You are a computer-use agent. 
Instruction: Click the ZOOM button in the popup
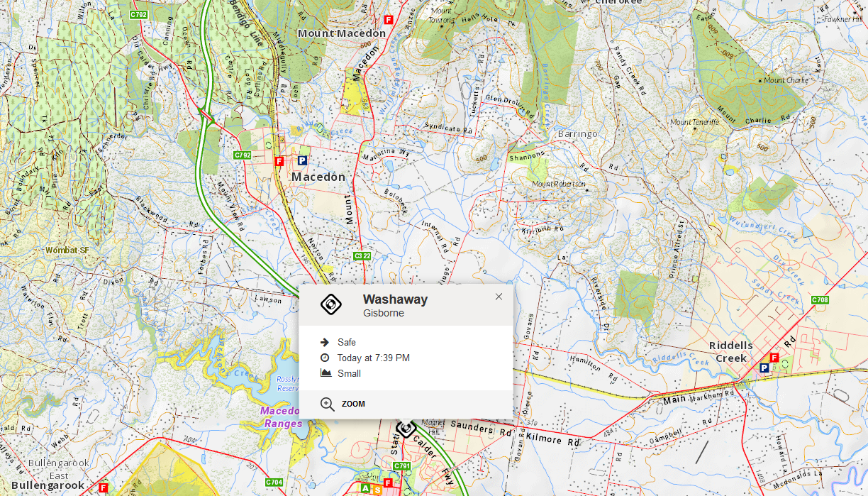[343, 404]
